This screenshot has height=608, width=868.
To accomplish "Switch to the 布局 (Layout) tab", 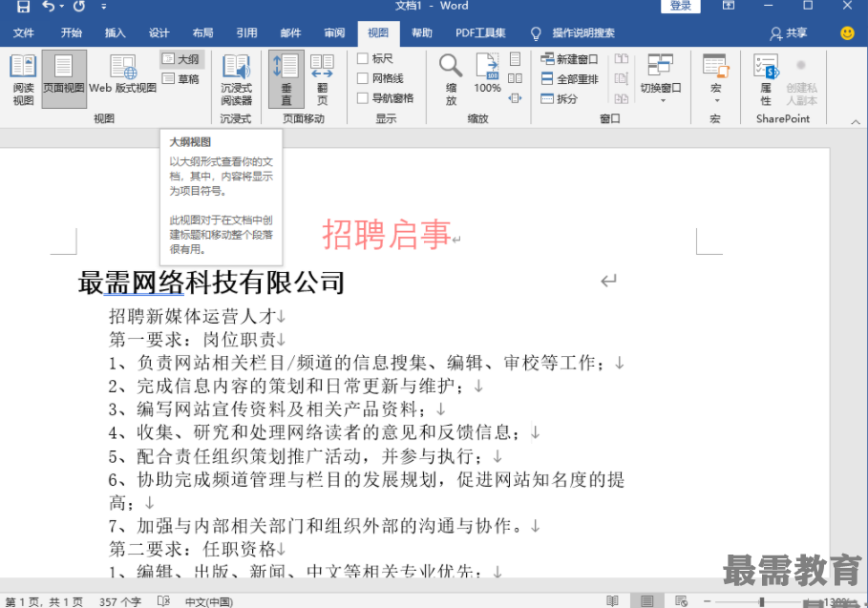I will 202,33.
